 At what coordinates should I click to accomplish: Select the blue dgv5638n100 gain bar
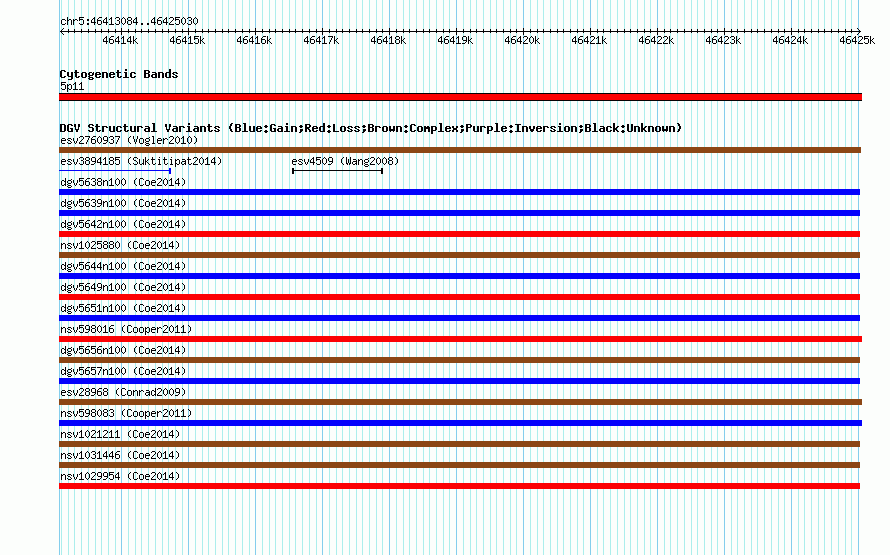460,192
